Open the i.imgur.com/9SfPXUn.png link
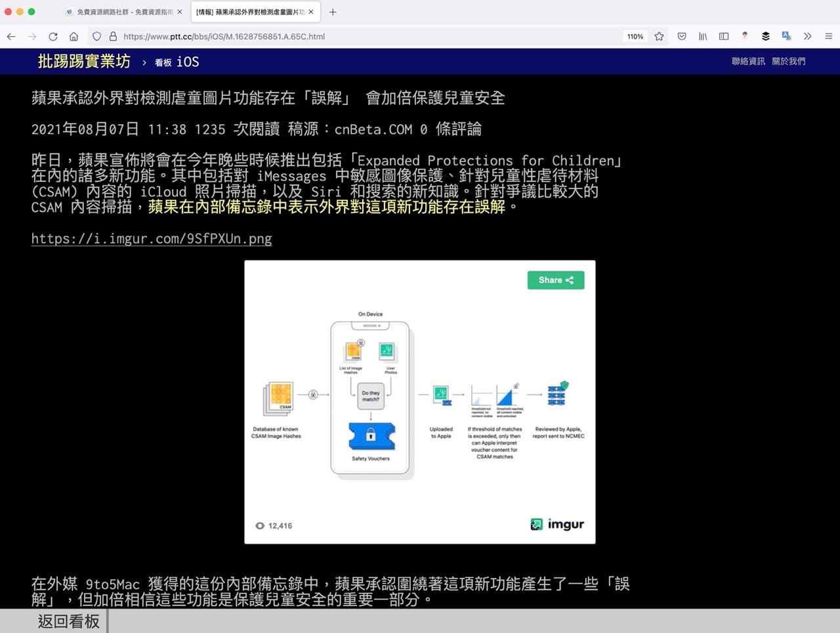Screen dimensions: 840x633 [152, 238]
